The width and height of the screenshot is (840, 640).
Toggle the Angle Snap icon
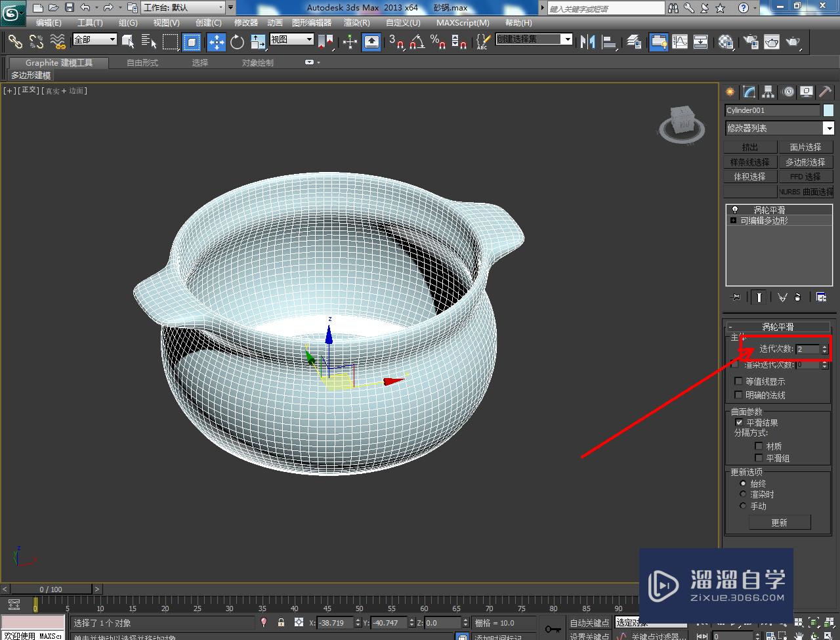click(x=417, y=41)
